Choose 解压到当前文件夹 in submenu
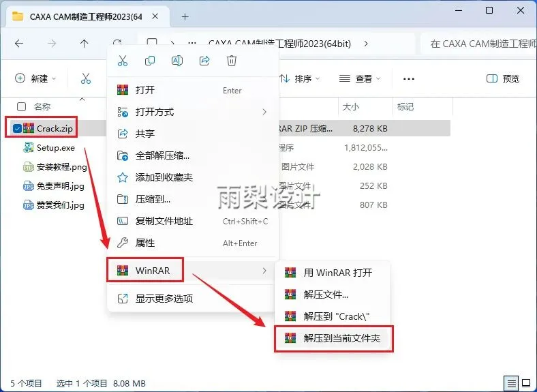The height and width of the screenshot is (392, 537). pyautogui.click(x=333, y=338)
